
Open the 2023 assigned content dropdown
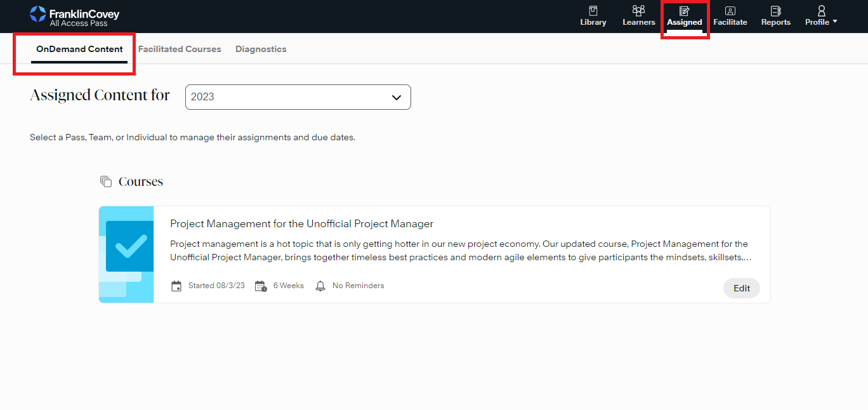click(x=298, y=97)
